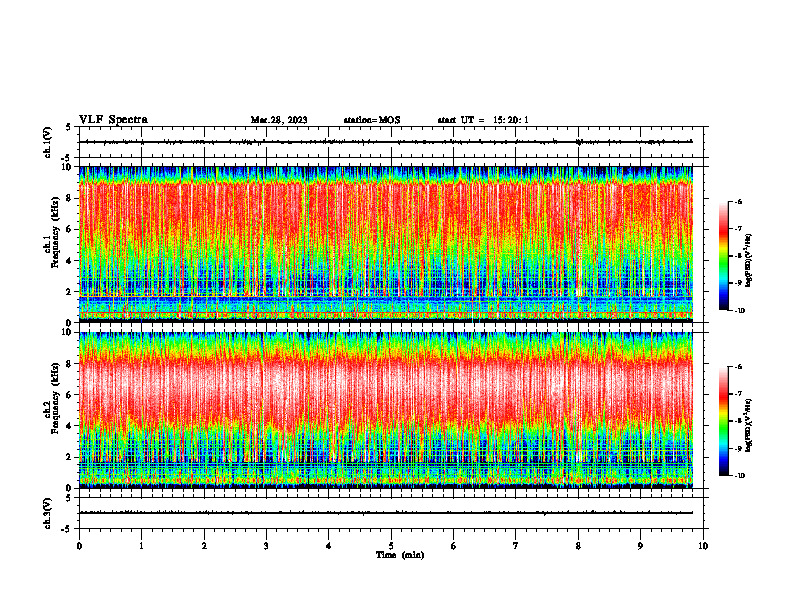The height and width of the screenshot is (612, 792).
Task: Click the ch.1(V) waveform axis label
Action: coord(48,142)
